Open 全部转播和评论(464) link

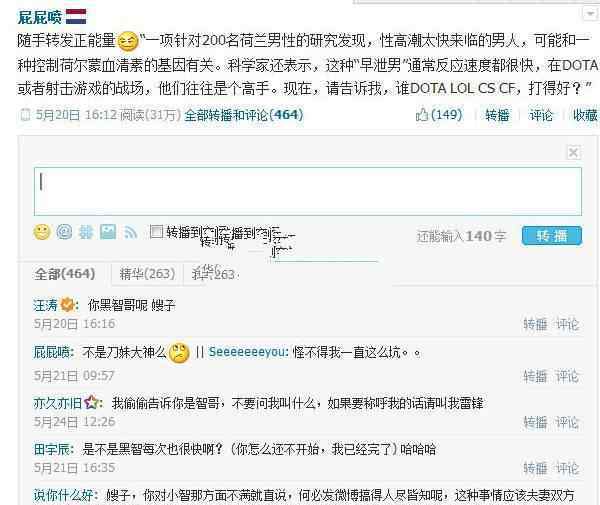coord(244,115)
